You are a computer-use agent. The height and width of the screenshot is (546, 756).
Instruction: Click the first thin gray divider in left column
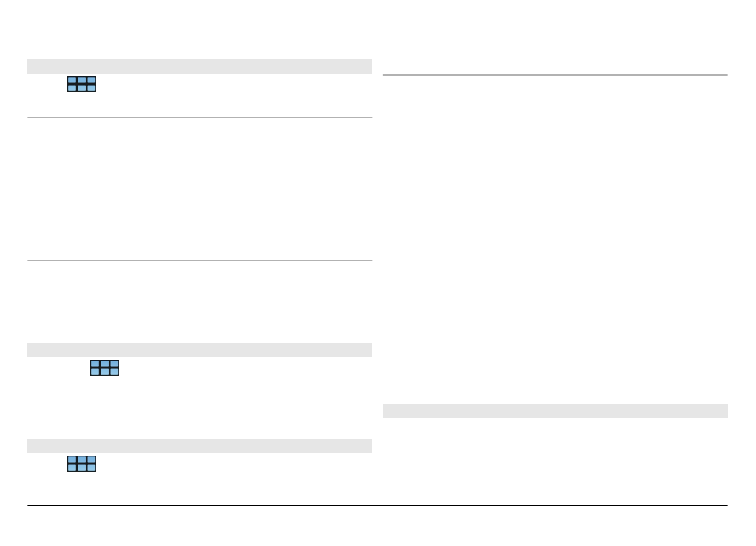[x=200, y=118]
